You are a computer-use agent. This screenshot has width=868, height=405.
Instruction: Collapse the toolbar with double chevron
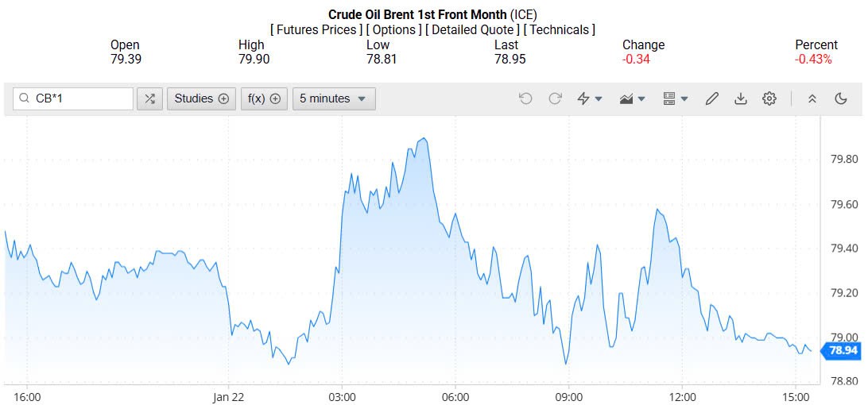coord(812,98)
